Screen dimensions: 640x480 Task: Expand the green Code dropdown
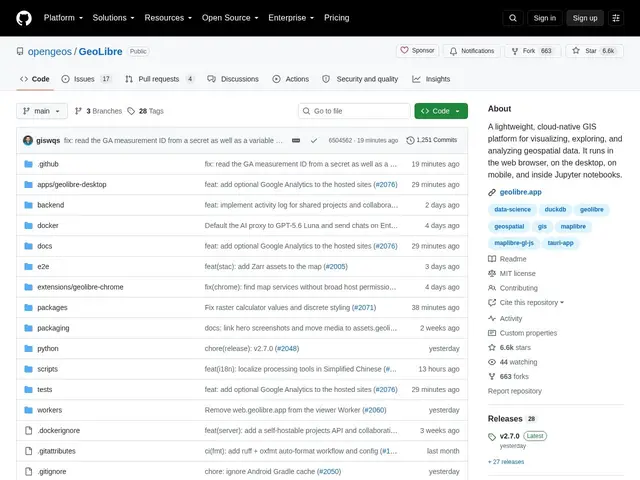point(441,111)
